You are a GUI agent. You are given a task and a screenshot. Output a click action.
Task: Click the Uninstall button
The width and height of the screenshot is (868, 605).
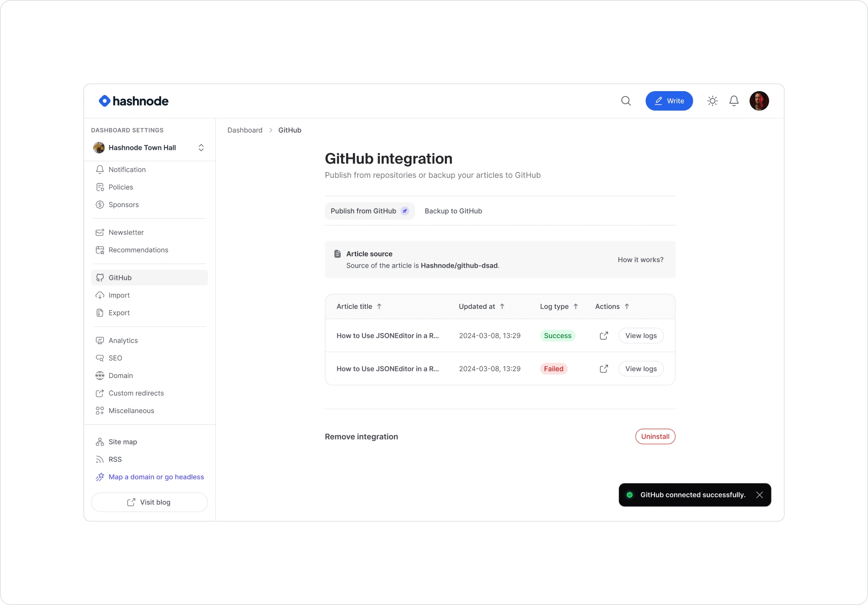pyautogui.click(x=655, y=437)
